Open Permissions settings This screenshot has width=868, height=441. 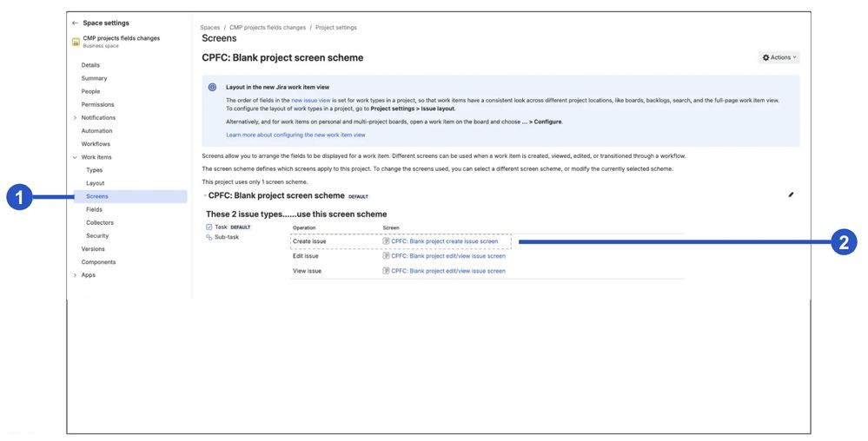tap(98, 104)
